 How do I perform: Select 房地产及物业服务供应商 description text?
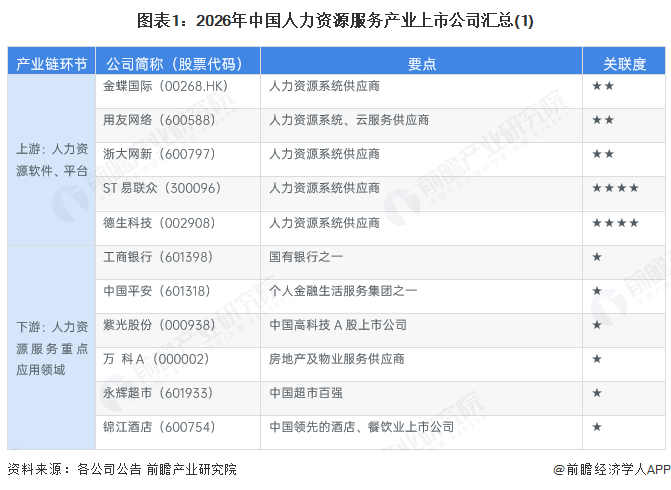(x=336, y=359)
